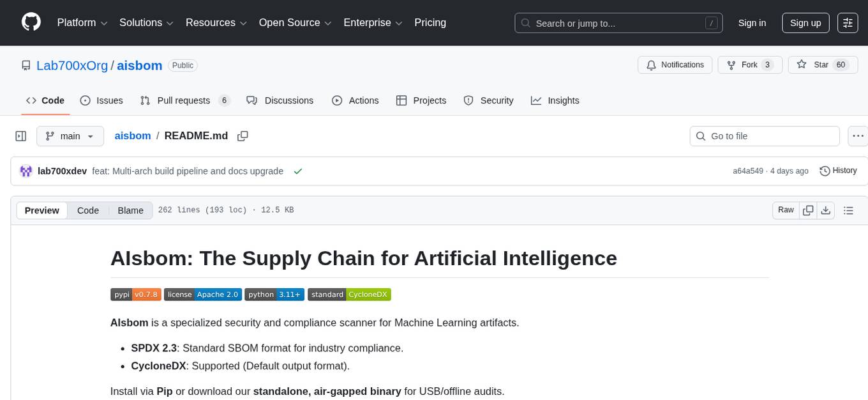Switch to Blame view
Viewport: 868px width, 400px height.
(x=130, y=210)
